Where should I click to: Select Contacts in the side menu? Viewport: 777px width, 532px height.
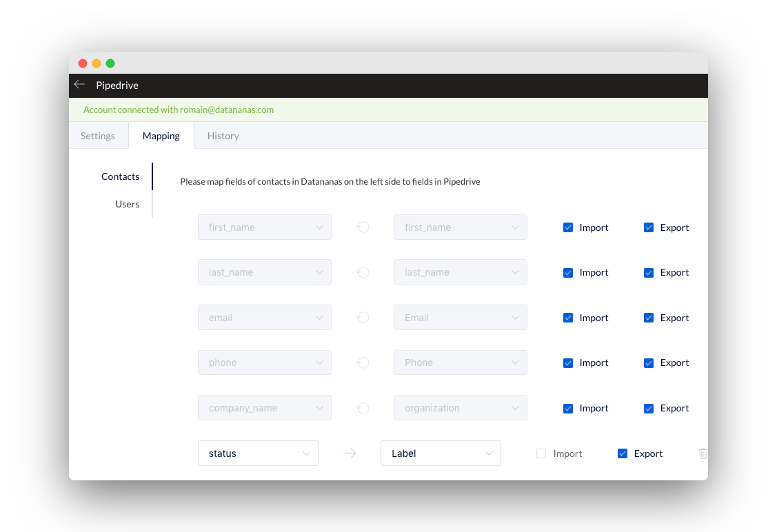click(121, 176)
